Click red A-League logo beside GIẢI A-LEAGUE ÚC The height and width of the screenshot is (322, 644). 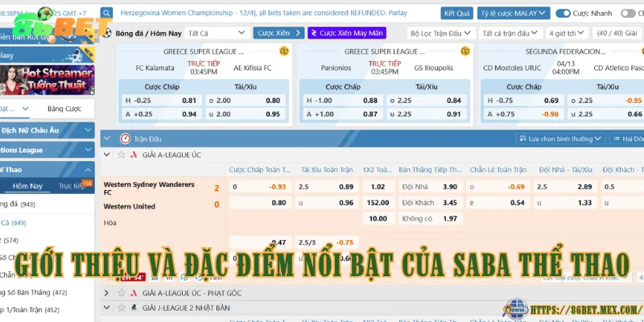point(134,155)
